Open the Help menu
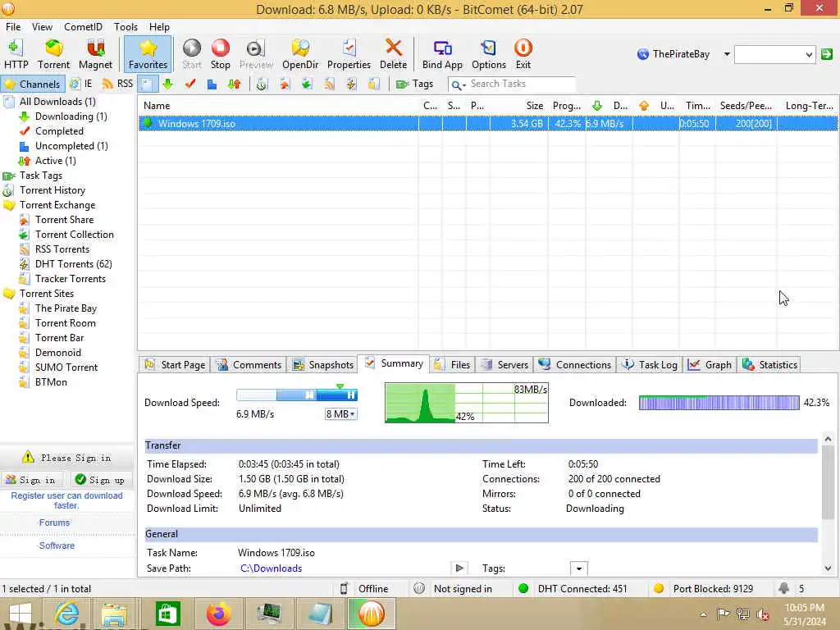 159,27
